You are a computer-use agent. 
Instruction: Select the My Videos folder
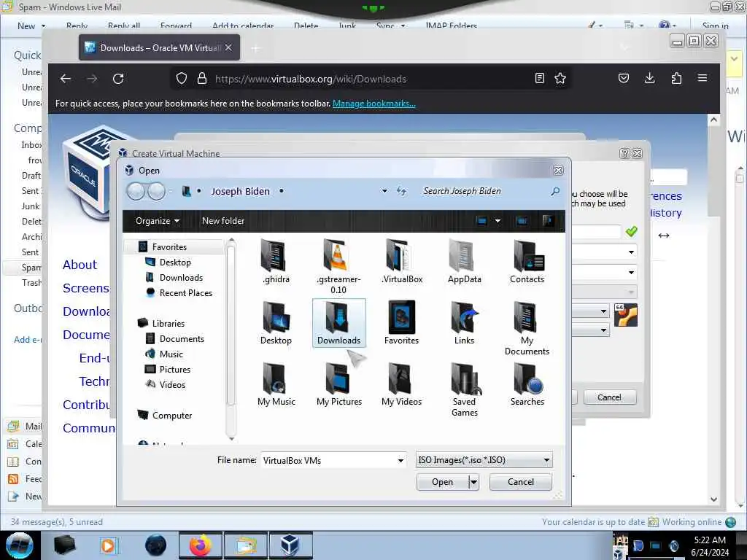402,384
